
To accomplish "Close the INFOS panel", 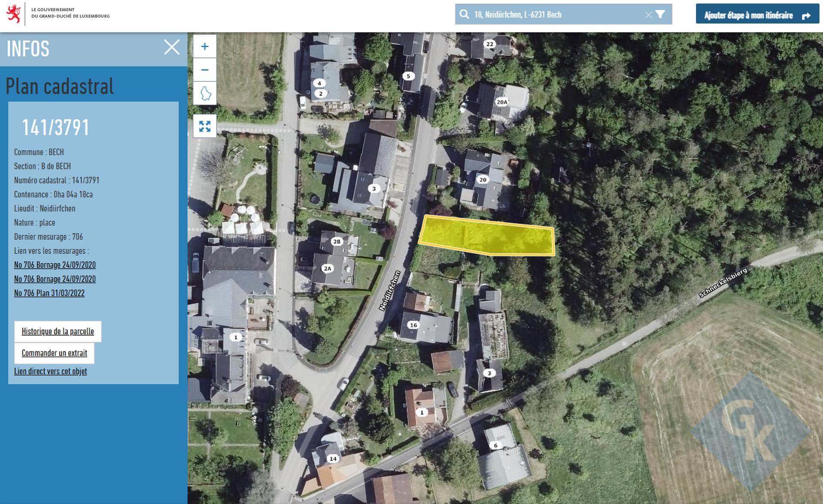I will (172, 47).
